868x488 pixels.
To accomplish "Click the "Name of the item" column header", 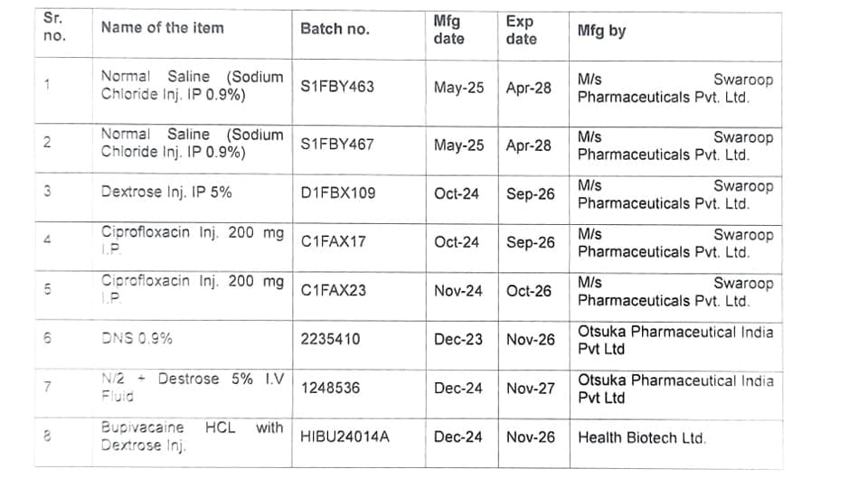I will click(162, 28).
